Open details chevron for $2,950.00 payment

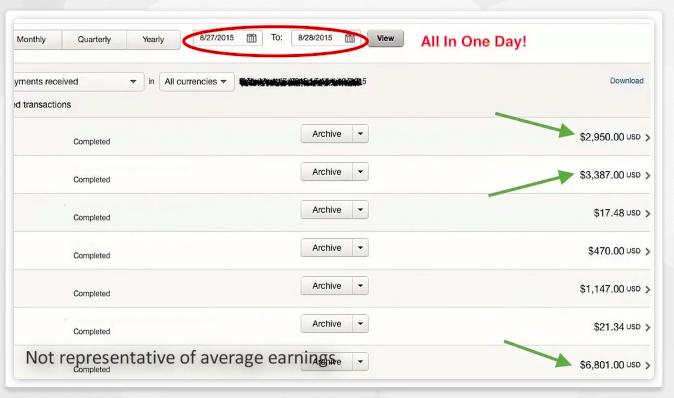tap(647, 138)
